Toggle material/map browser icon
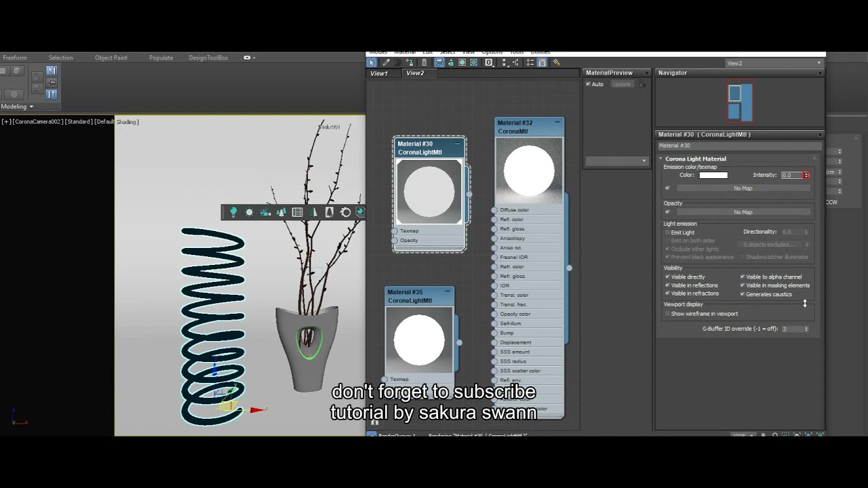The width and height of the screenshot is (868, 488). click(530, 62)
